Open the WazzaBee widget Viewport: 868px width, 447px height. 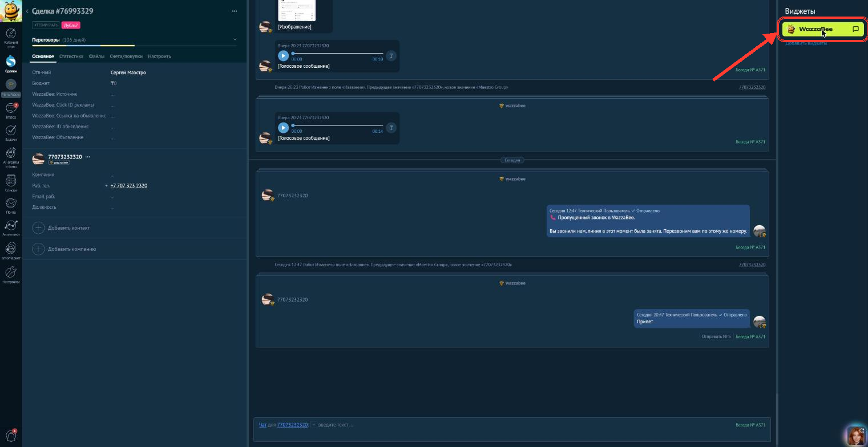pyautogui.click(x=822, y=29)
